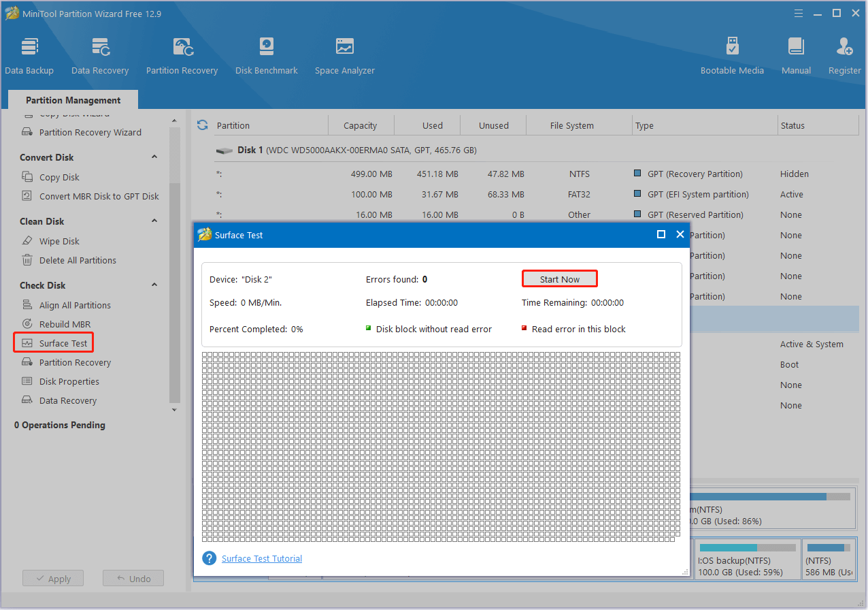Select the I:OS backup(NTFS) partition block

click(x=747, y=558)
